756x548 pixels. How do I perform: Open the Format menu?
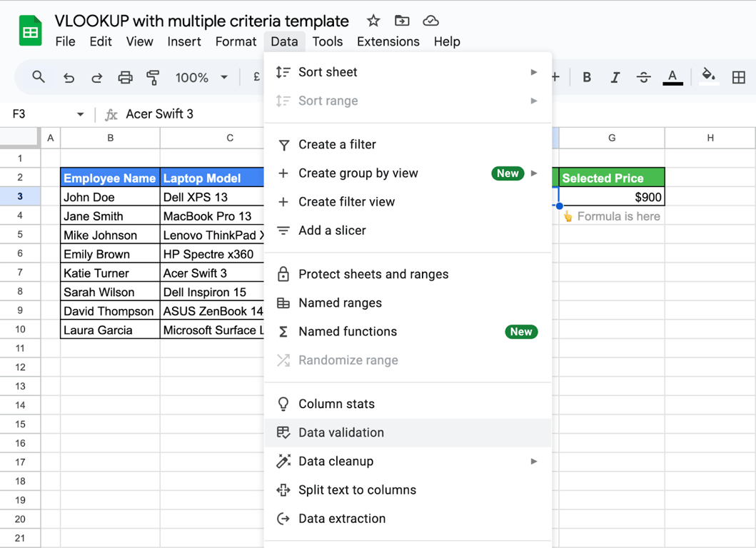point(236,42)
